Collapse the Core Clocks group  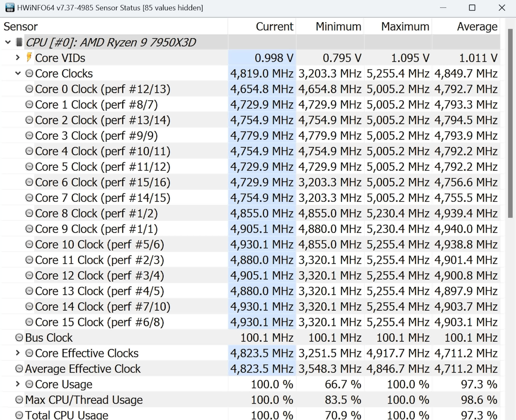coord(18,73)
